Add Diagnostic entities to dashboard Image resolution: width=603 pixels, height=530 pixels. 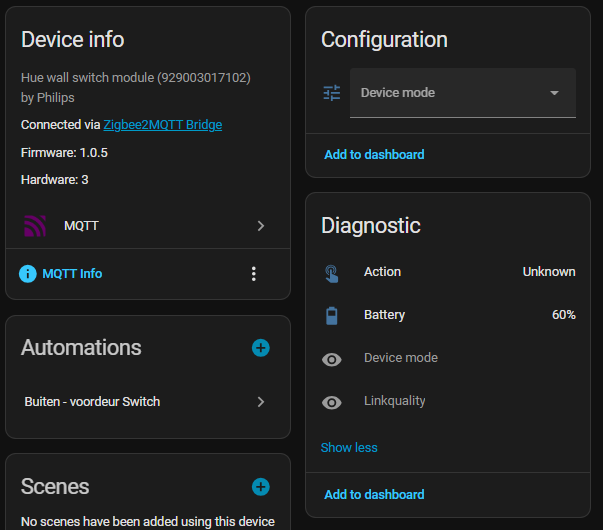pyautogui.click(x=374, y=495)
